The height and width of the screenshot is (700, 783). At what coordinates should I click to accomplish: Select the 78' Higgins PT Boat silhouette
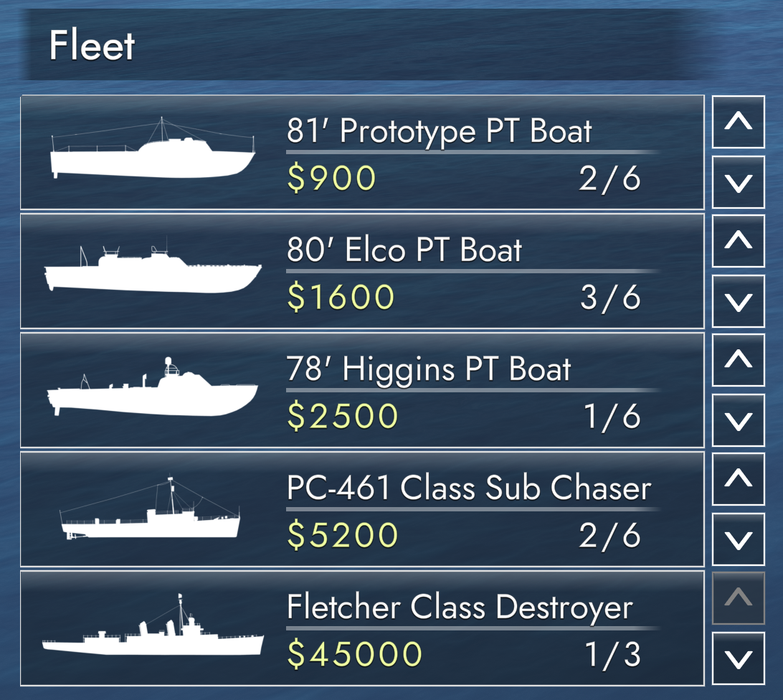tap(152, 389)
